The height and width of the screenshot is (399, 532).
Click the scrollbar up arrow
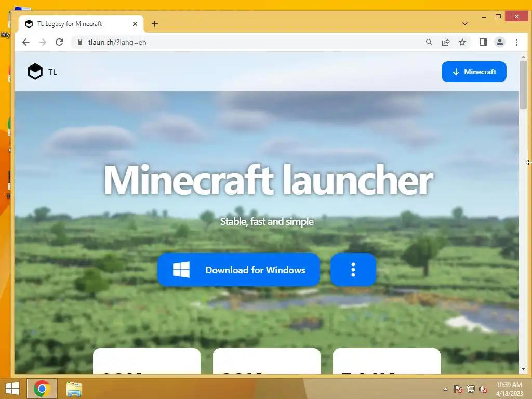click(x=523, y=57)
